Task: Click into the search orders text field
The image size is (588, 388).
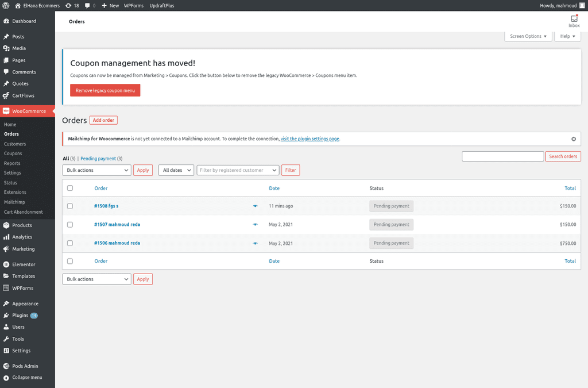Action: [502, 156]
